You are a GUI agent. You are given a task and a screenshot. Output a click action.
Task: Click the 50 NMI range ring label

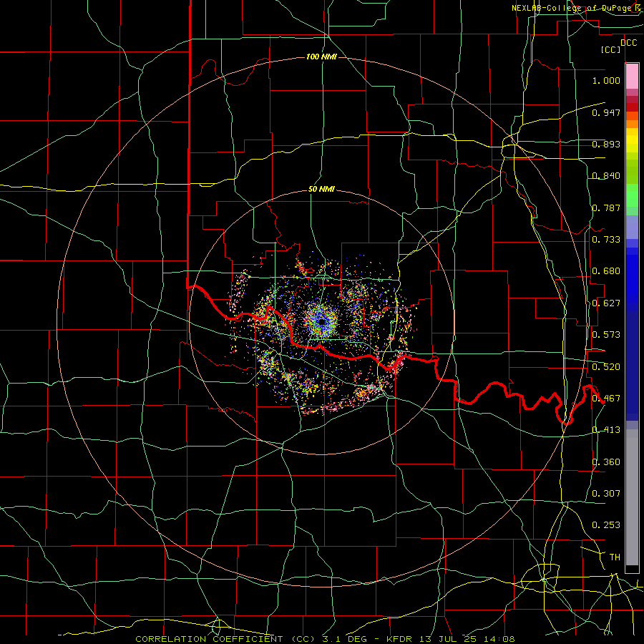click(321, 189)
